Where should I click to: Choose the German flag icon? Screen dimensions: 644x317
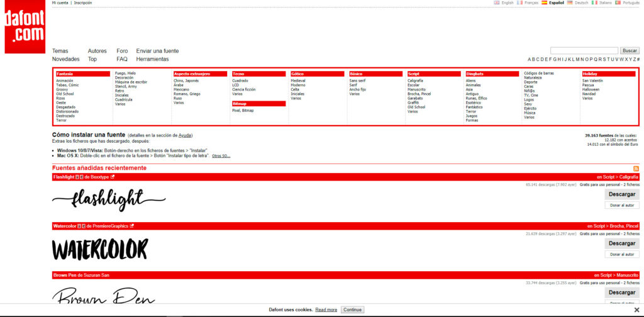[570, 3]
